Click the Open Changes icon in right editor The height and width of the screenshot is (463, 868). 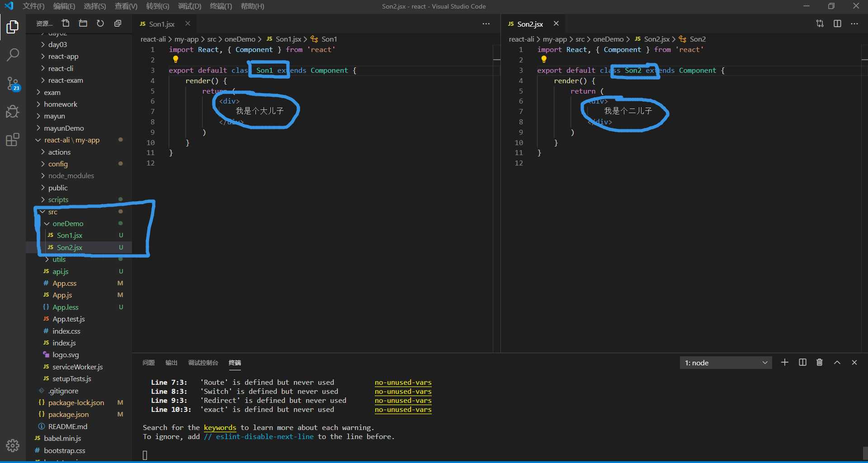820,24
